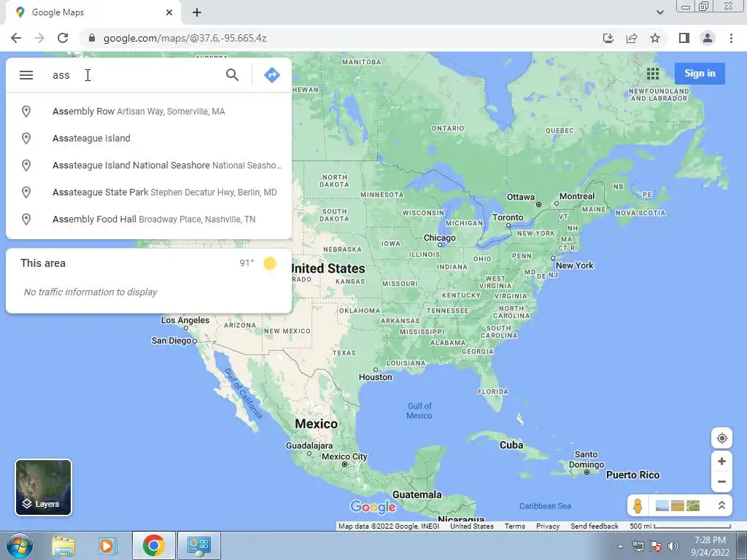Open the Privacy link
Screen dimensions: 747x560
pos(548,526)
